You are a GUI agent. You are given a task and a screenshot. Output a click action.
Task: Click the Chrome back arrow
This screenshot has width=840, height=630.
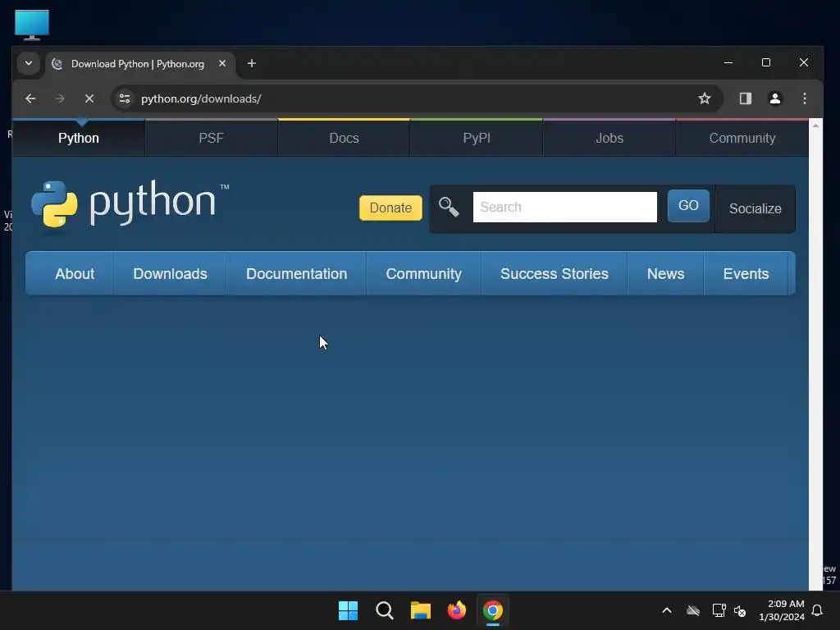[x=30, y=98]
